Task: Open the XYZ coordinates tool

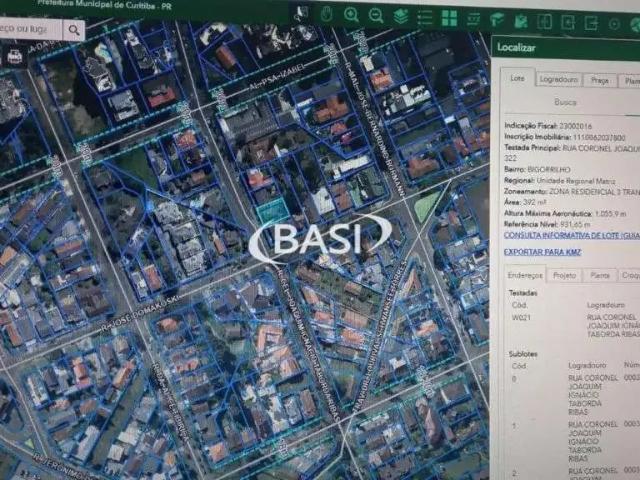Action: tap(473, 19)
